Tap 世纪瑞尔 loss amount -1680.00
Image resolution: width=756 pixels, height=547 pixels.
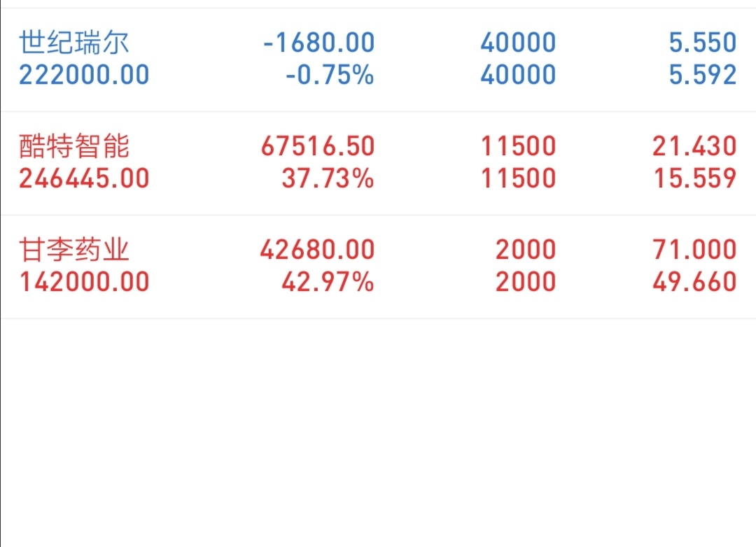(319, 43)
